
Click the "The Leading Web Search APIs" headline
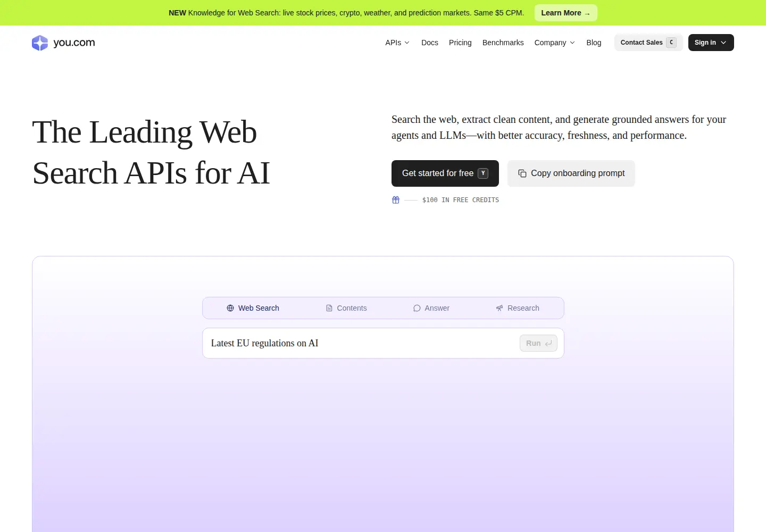point(151,152)
